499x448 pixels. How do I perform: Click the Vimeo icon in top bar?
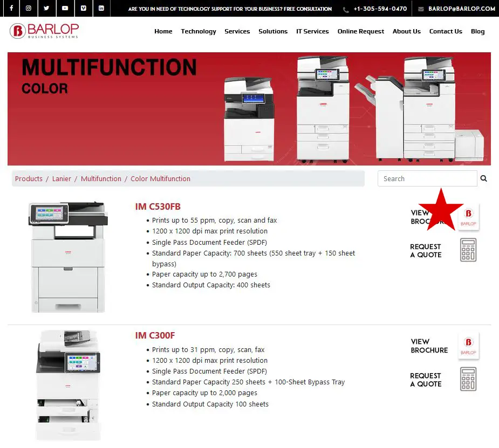pyautogui.click(x=83, y=9)
